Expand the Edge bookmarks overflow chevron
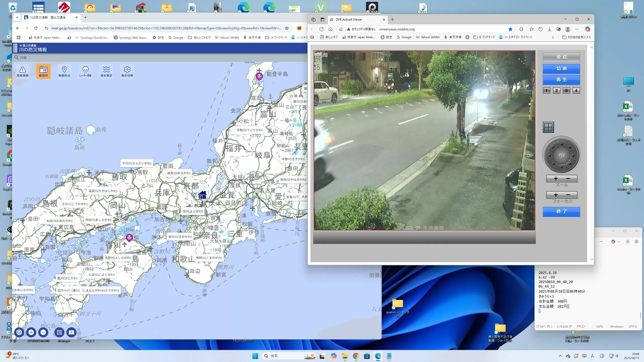The width and height of the screenshot is (644, 362). pos(553,37)
